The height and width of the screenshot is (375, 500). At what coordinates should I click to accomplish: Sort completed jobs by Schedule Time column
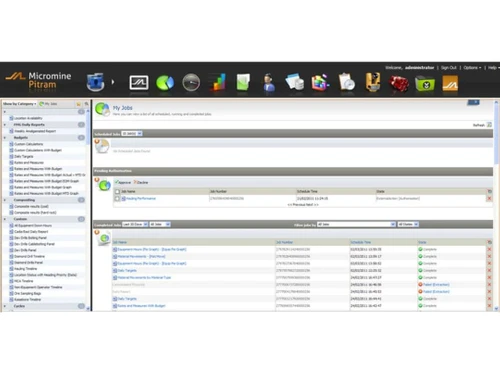[361, 242]
